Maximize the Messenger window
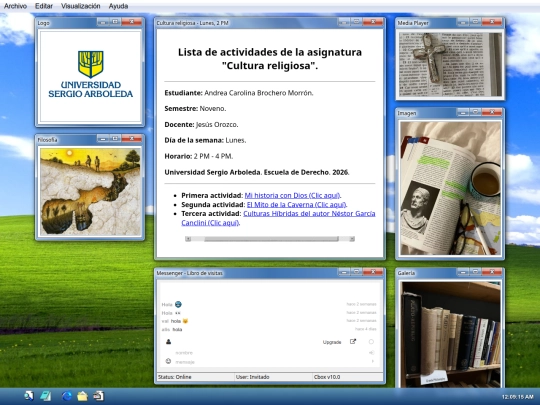540x405 pixels. 356,272
